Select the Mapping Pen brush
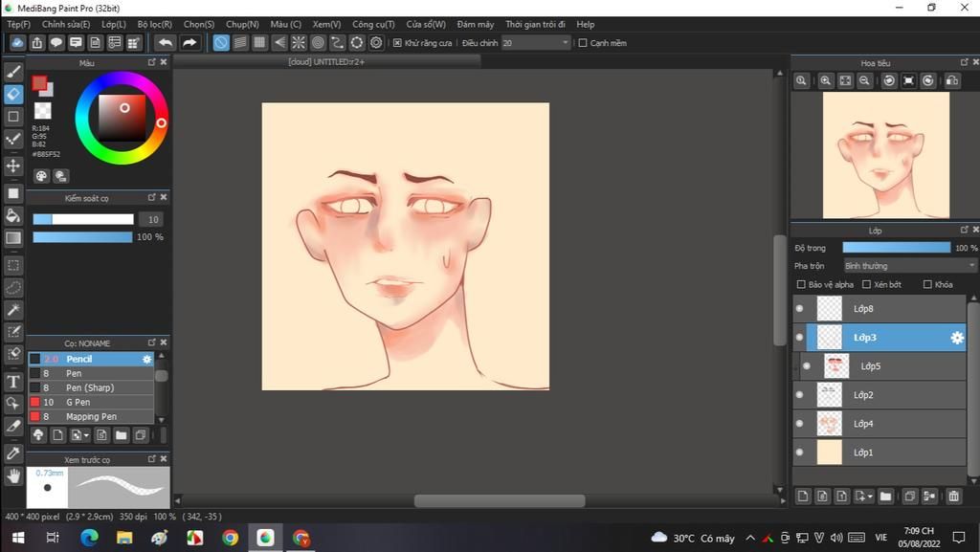The image size is (980, 552). point(91,416)
